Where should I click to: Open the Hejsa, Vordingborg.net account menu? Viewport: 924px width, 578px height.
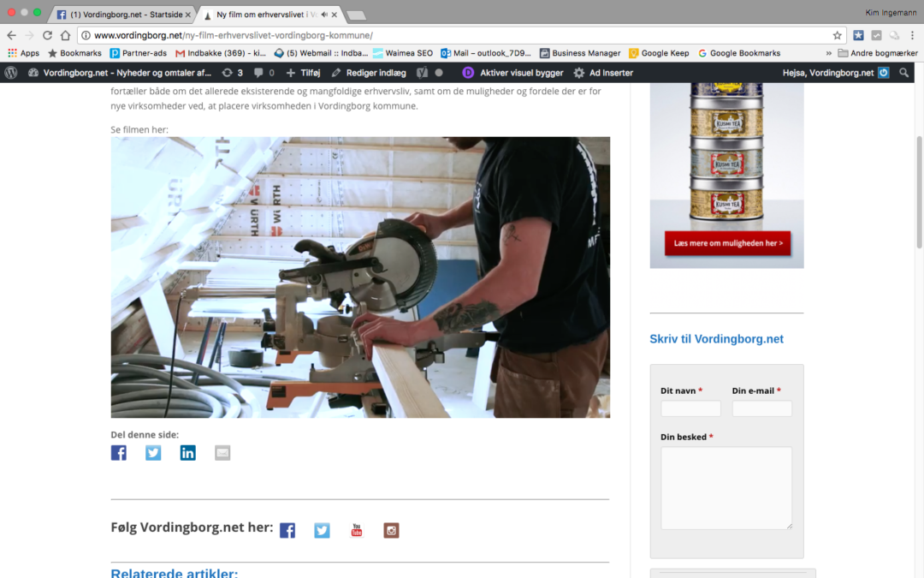point(835,73)
